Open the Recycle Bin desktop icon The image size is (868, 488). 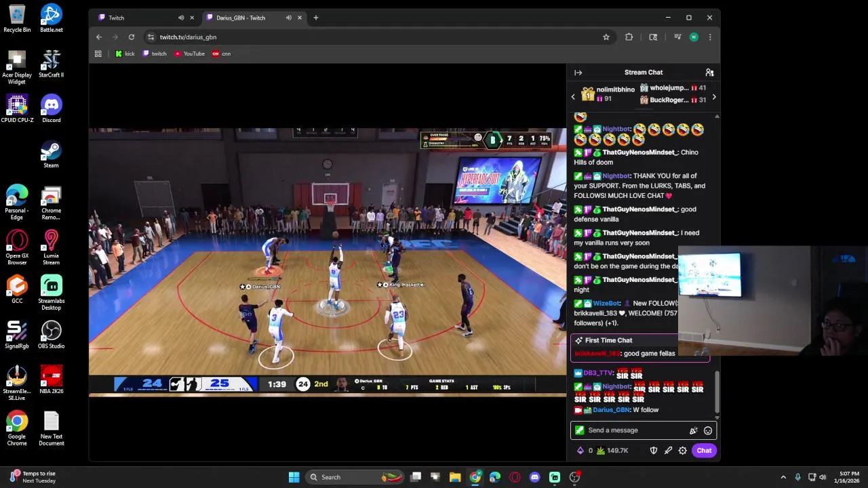17,18
